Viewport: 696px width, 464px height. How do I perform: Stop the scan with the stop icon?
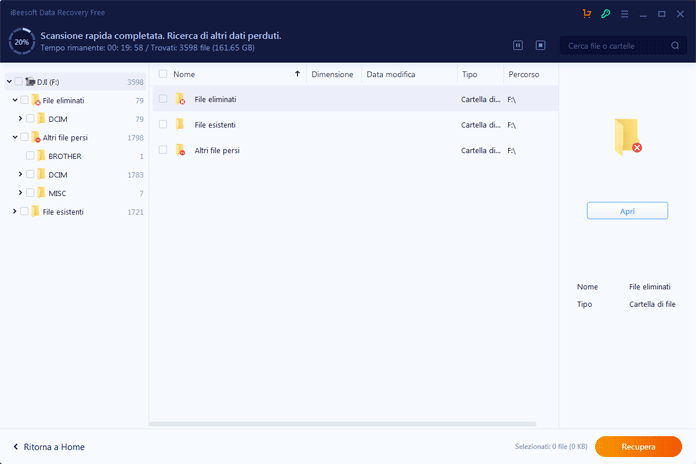tap(540, 45)
